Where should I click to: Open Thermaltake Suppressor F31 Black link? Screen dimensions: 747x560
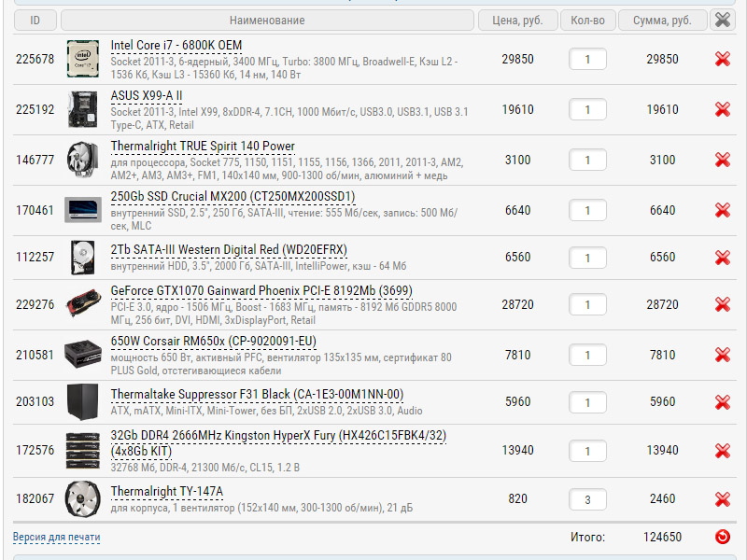pos(257,395)
